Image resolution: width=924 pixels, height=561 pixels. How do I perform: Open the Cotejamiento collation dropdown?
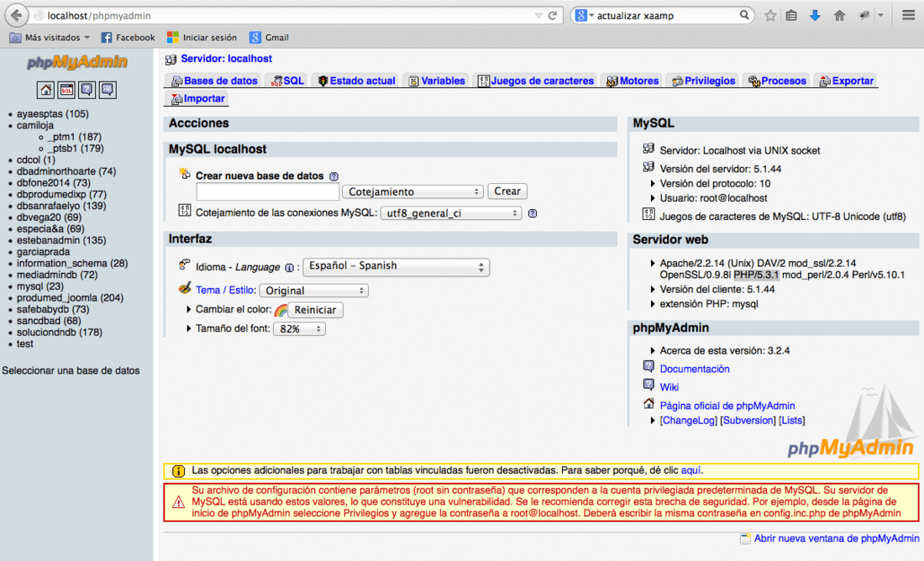413,191
